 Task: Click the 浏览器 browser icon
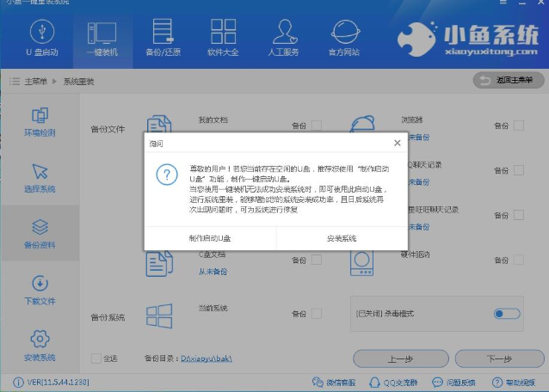pyautogui.click(x=362, y=124)
